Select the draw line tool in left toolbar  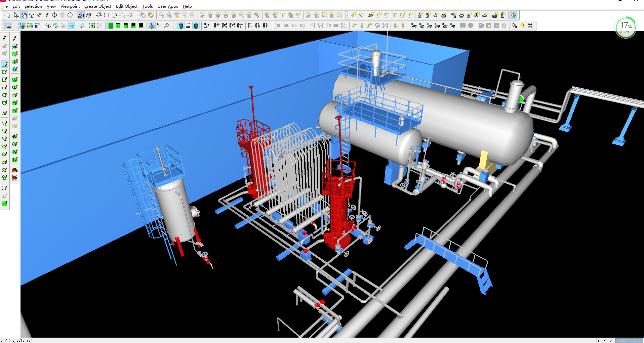click(x=4, y=64)
